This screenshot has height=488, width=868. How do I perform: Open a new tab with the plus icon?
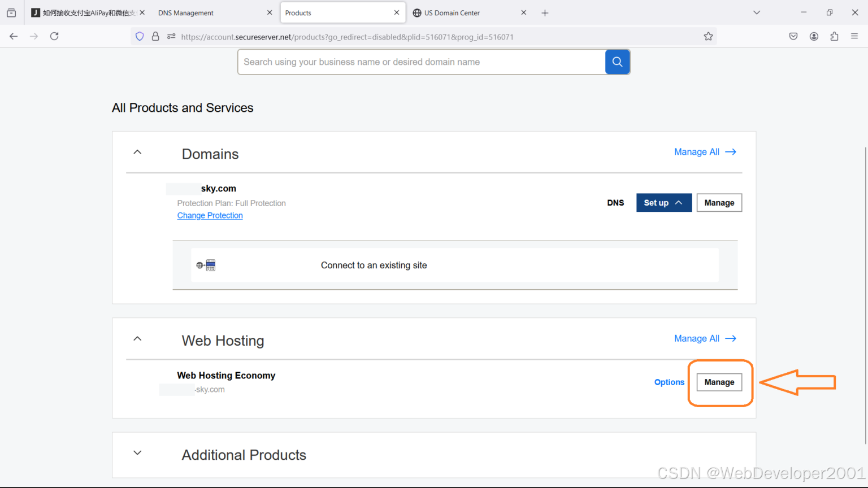545,13
